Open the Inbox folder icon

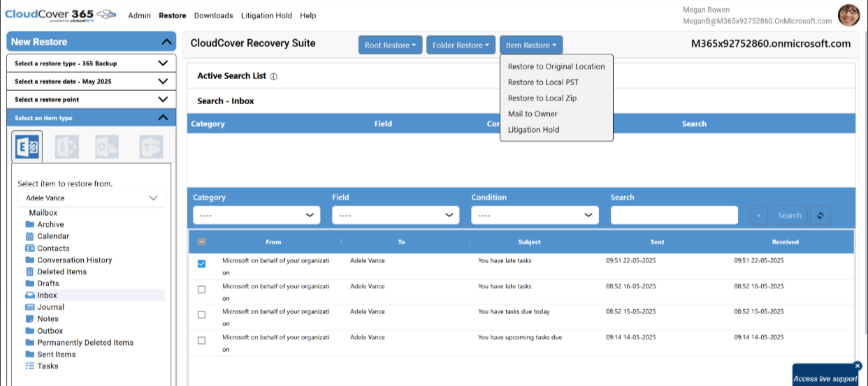coord(30,295)
